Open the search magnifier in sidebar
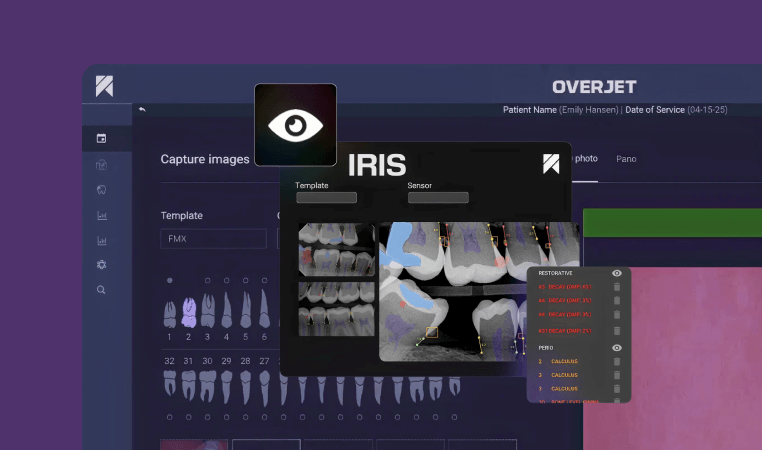The image size is (762, 450). point(101,290)
